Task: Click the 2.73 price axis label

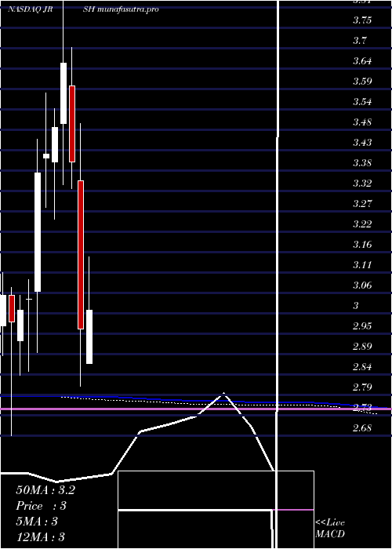Action: point(362,407)
